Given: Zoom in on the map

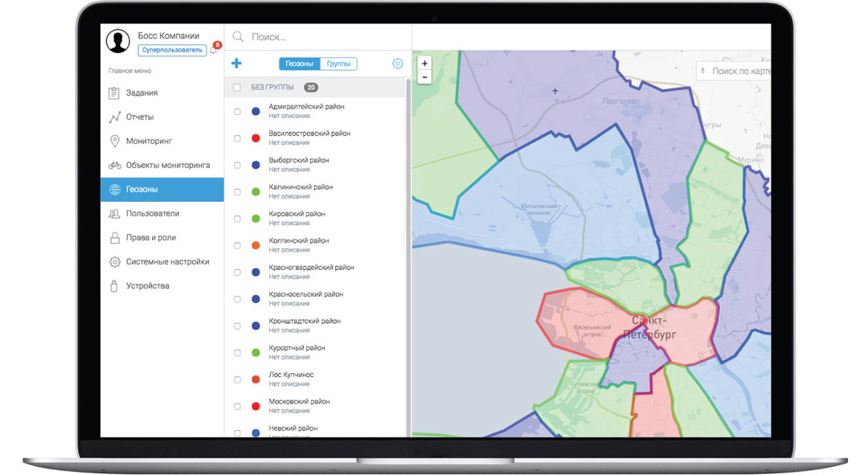Looking at the screenshot, I should (425, 63).
